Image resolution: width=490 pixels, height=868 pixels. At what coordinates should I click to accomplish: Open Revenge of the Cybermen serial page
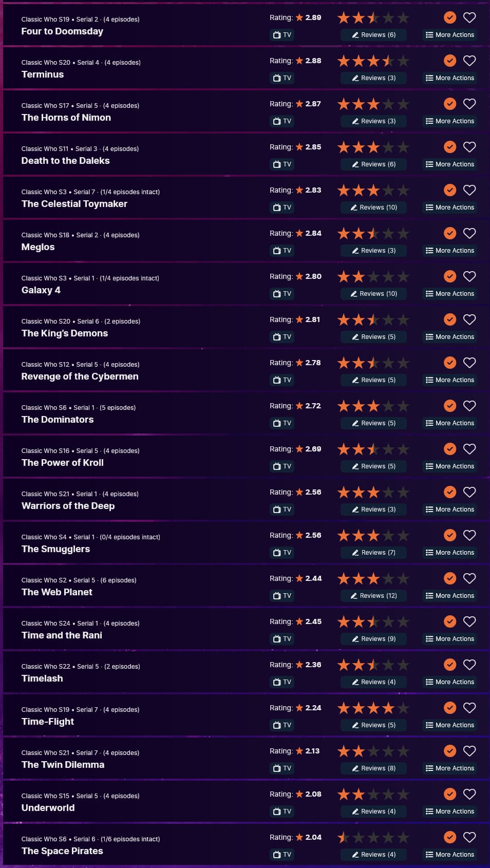[x=80, y=376]
